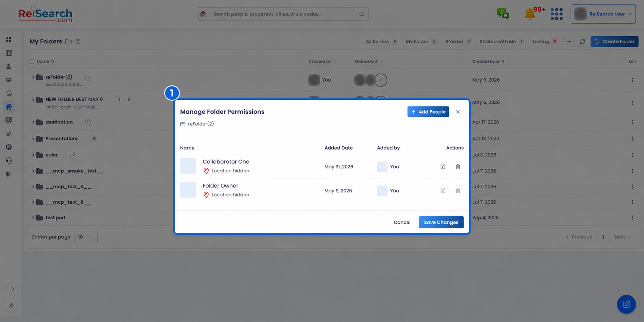Click Create Folder button

614,41
